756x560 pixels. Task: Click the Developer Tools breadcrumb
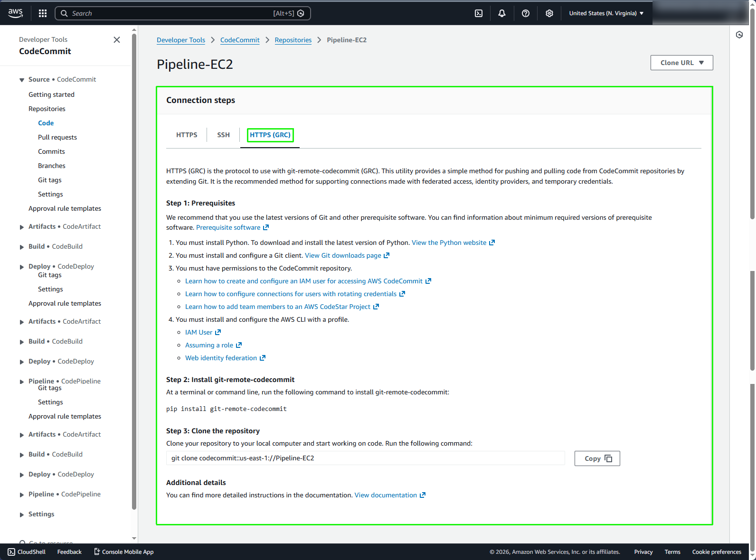click(181, 40)
